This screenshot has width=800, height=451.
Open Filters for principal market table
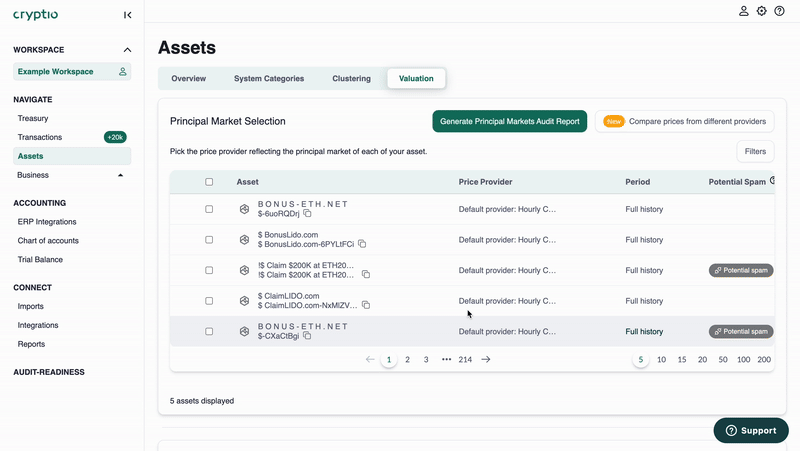click(x=755, y=152)
